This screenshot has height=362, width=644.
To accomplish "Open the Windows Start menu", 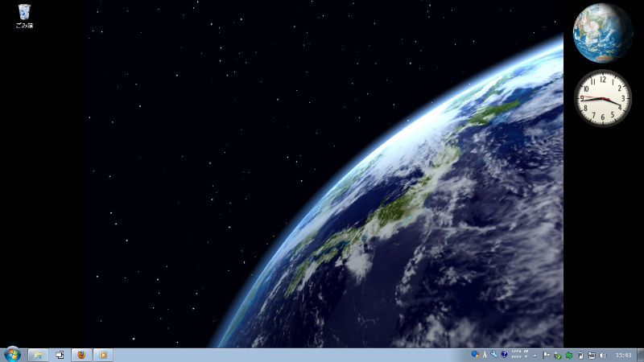I will click(x=12, y=355).
